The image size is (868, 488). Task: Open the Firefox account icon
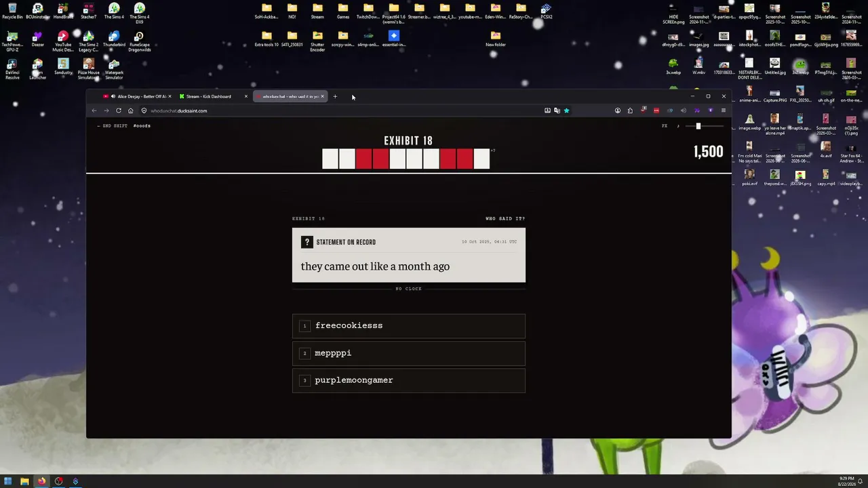[x=617, y=110]
